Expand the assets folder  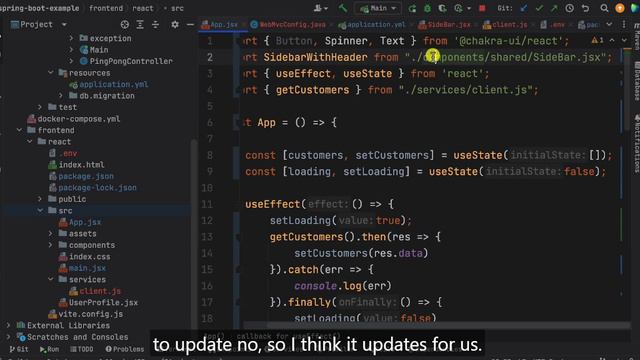(51, 233)
